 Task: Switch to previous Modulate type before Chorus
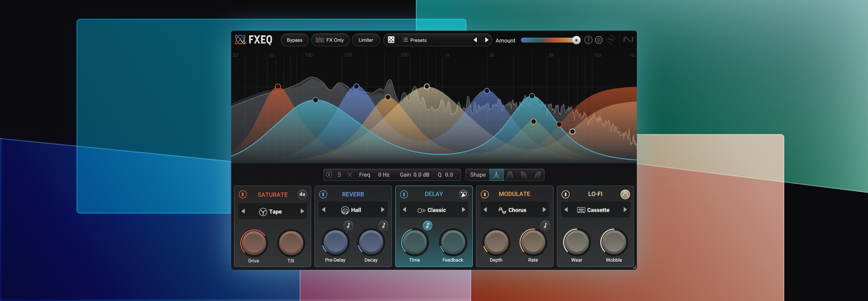(485, 210)
